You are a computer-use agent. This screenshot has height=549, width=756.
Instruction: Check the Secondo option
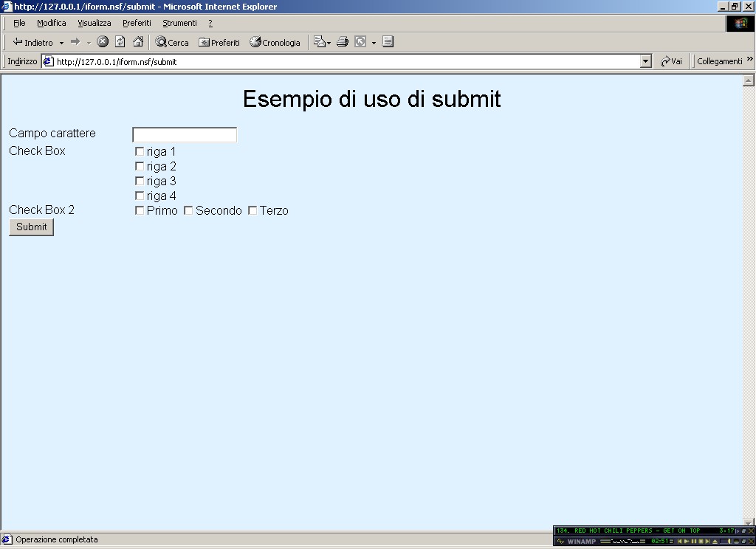(188, 210)
